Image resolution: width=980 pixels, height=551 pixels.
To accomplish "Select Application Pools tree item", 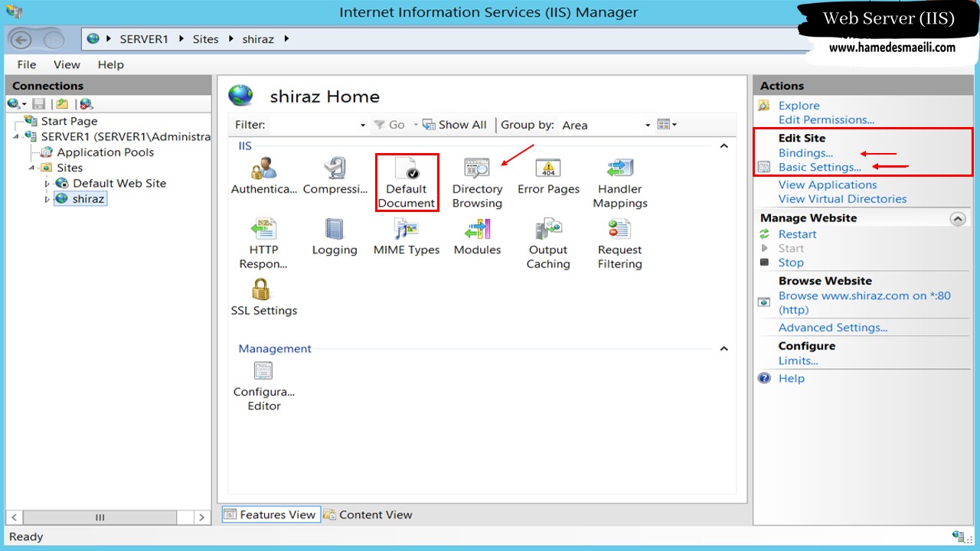I will coord(105,152).
